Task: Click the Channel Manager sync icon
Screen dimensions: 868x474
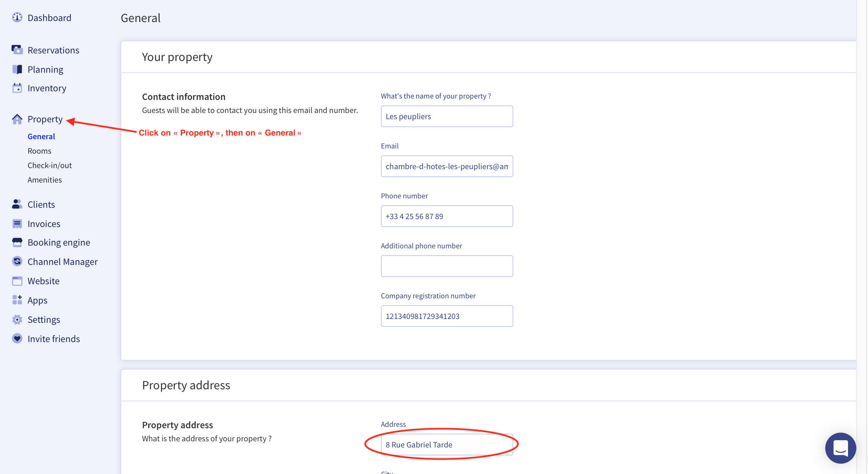Action: coord(17,261)
